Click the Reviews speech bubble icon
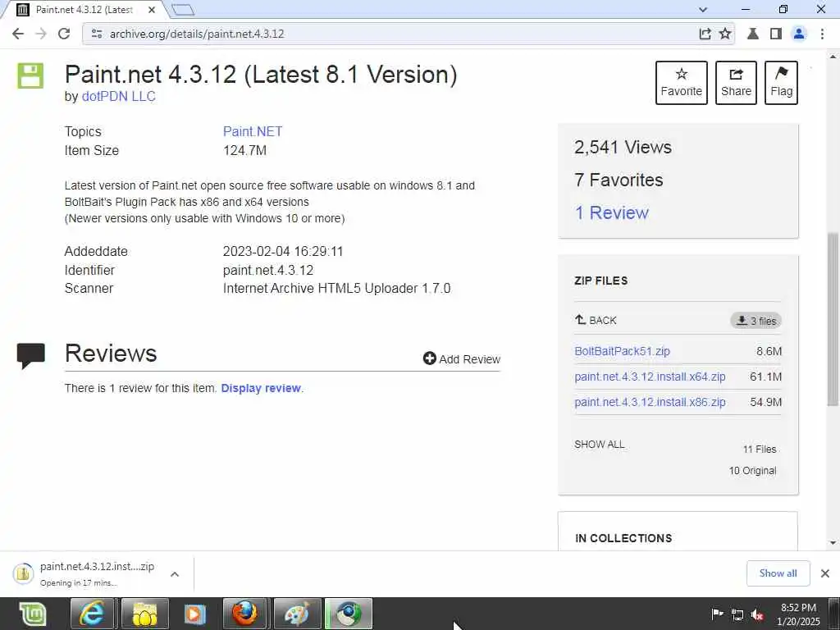The image size is (840, 630). point(30,356)
